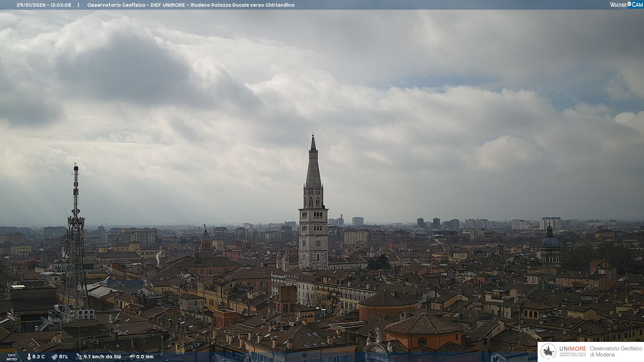Image resolution: width=644 pixels, height=362 pixels.
Task: Click the 81% humidity value
Action: click(63, 357)
